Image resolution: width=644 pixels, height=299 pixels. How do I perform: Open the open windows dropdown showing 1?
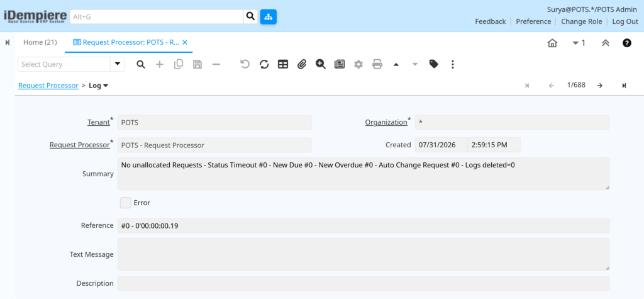[x=579, y=43]
